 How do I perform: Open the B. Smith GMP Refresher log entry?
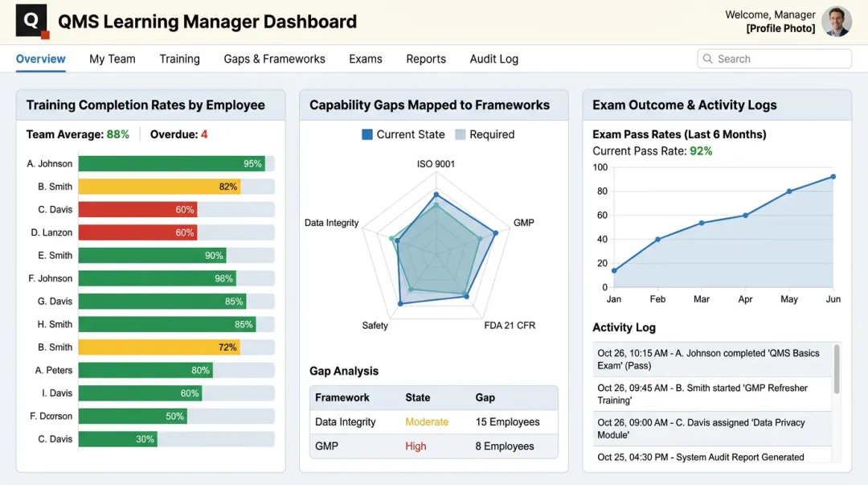point(712,394)
